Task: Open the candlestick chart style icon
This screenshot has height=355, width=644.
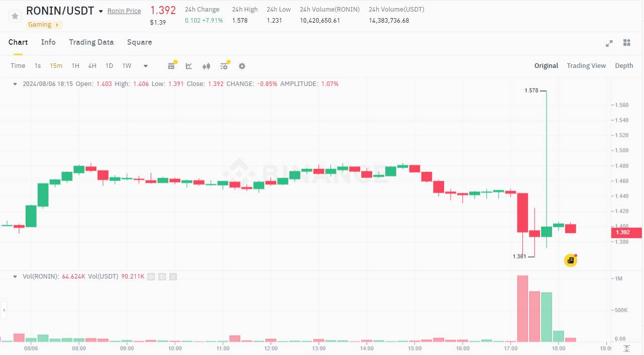Action: (206, 66)
